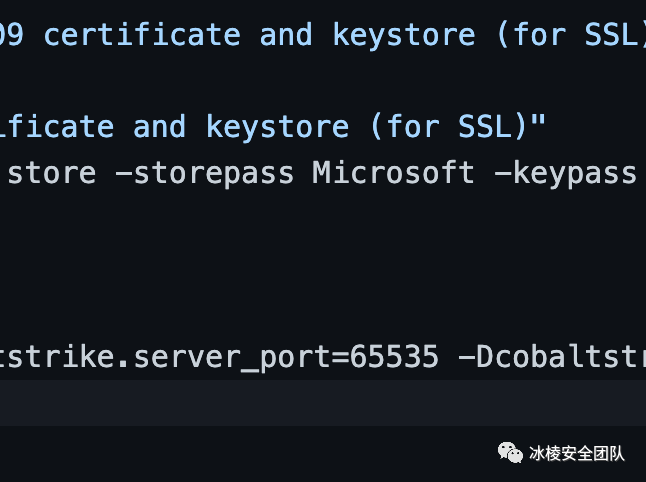Click the word and on second line

tap(160, 127)
